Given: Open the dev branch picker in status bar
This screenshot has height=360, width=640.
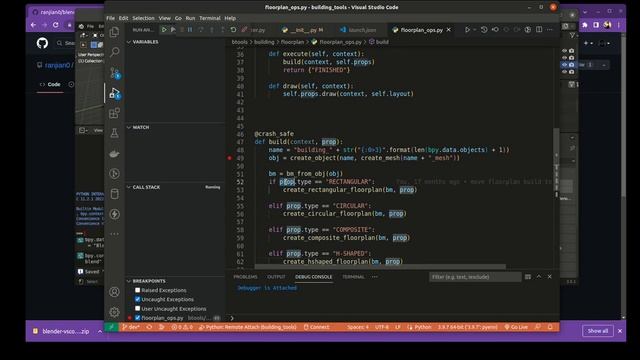Looking at the screenshot, I should click(131, 327).
